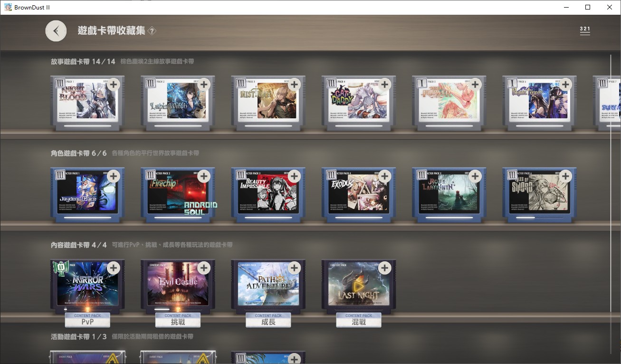Screen dimensions: 621x364
Task: Click the Android Soul logo overlay
Action: (x=201, y=208)
